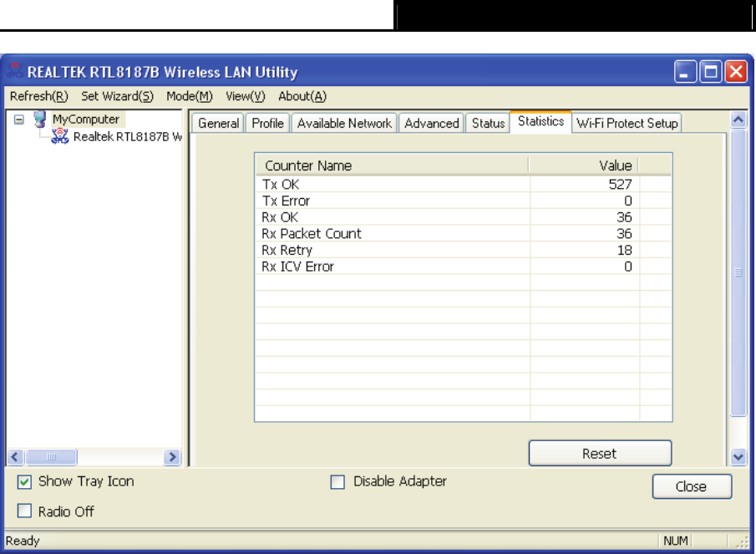Select the Rx Packet Count row

coord(463,233)
